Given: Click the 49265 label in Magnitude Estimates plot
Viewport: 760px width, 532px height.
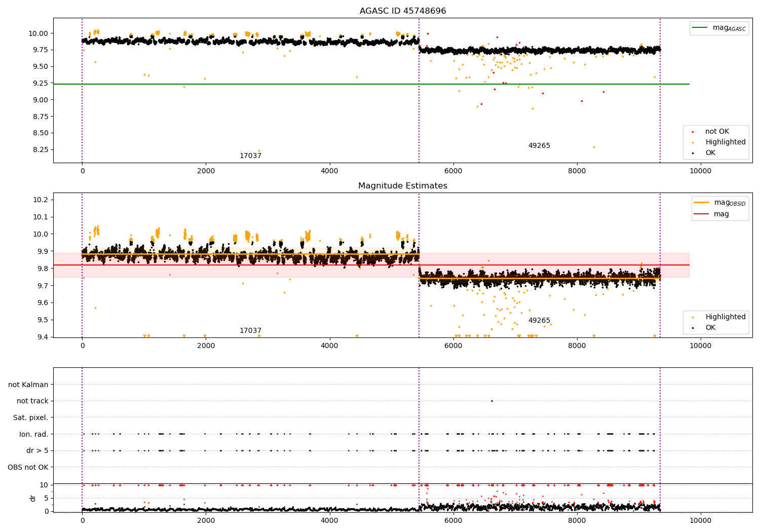Looking at the screenshot, I should pyautogui.click(x=539, y=321).
